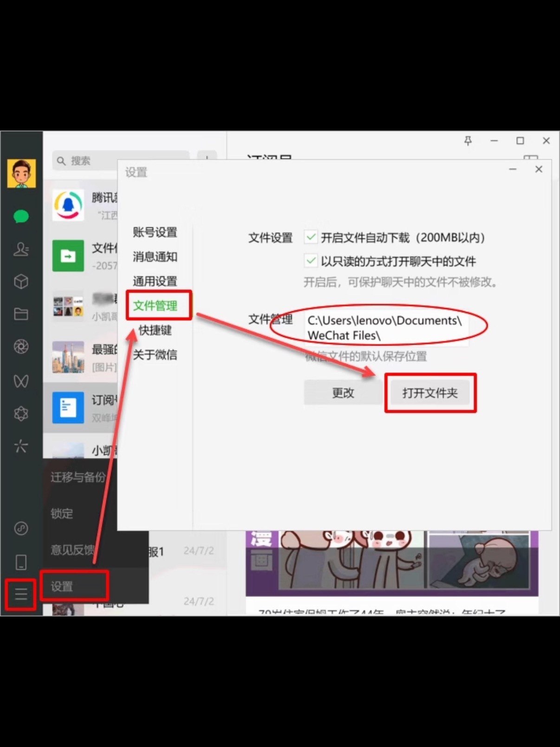This screenshot has height=747, width=560.
Task: Open the green 文件传输助手 chat
Action: click(68, 256)
